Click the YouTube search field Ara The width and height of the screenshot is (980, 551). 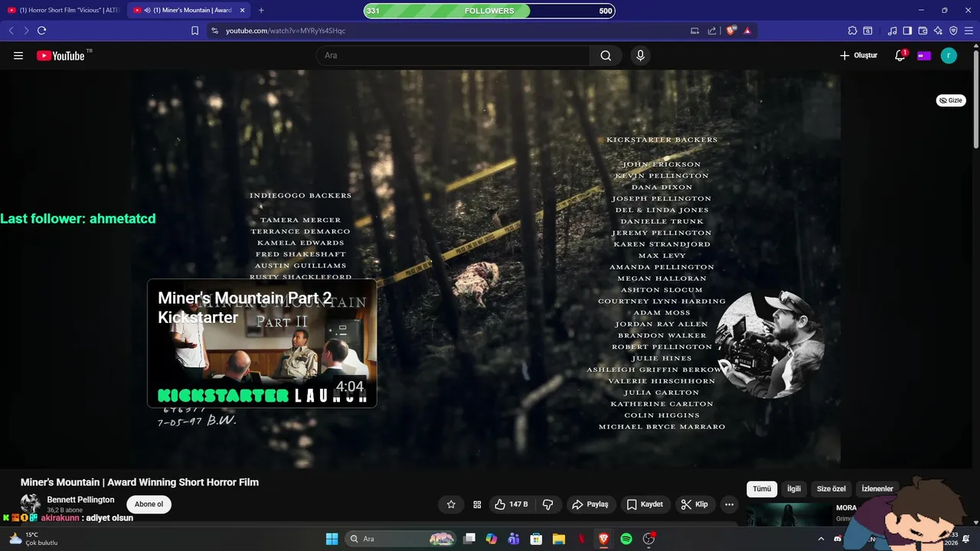[x=452, y=56]
